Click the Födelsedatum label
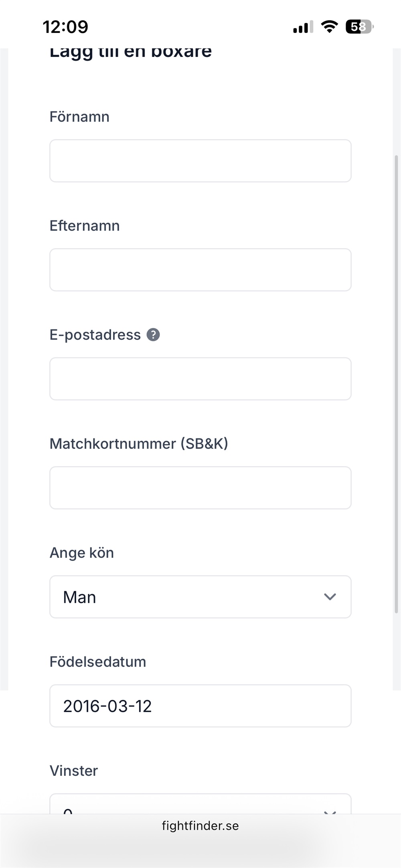 click(98, 662)
